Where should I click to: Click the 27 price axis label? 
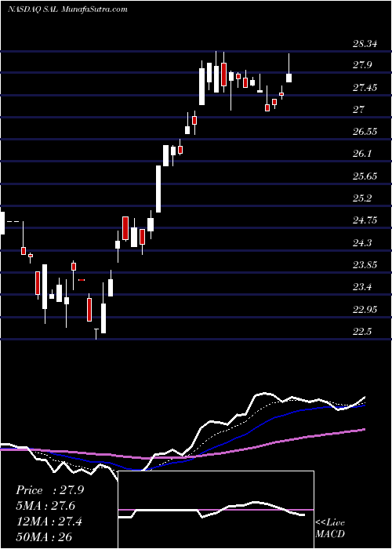tap(359, 110)
